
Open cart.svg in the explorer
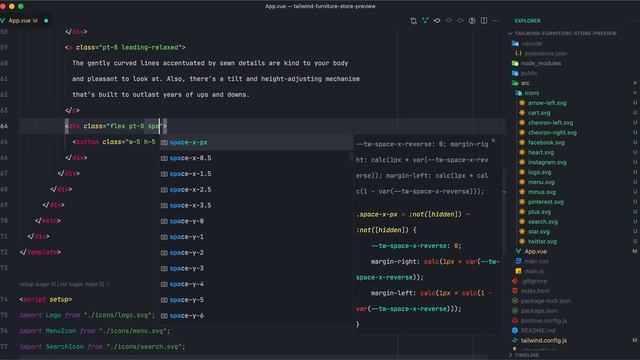click(539, 113)
